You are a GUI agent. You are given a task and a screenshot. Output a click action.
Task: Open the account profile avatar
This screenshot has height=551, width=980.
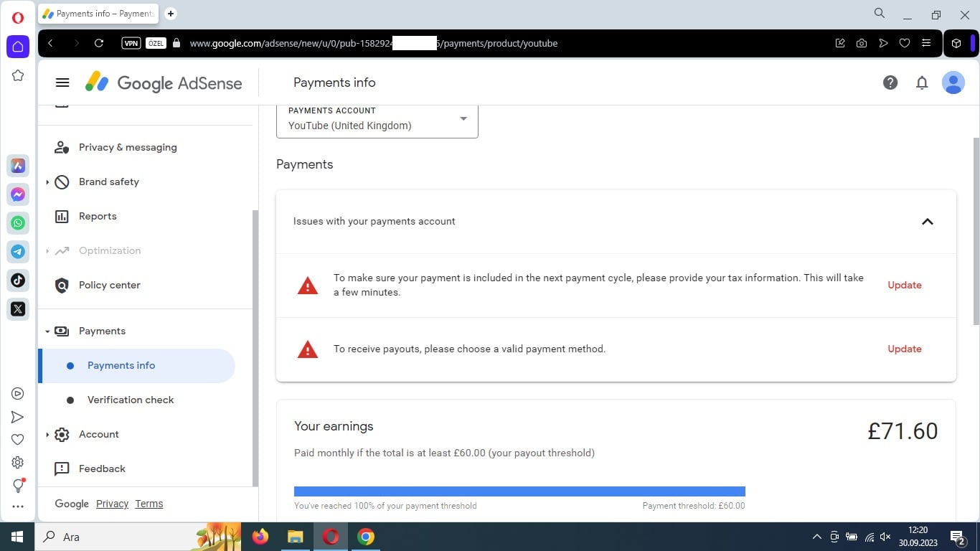point(953,83)
